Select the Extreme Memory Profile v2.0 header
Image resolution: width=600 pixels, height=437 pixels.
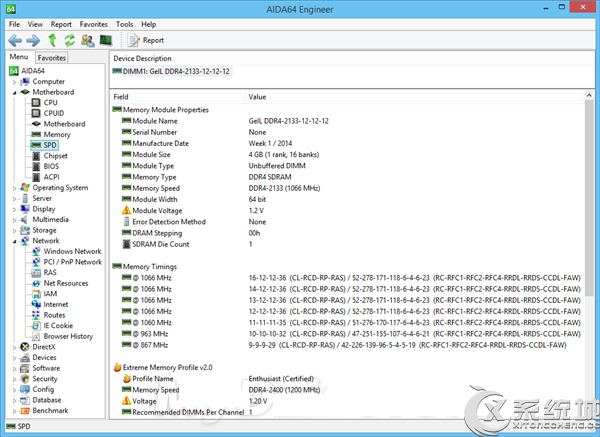163,367
